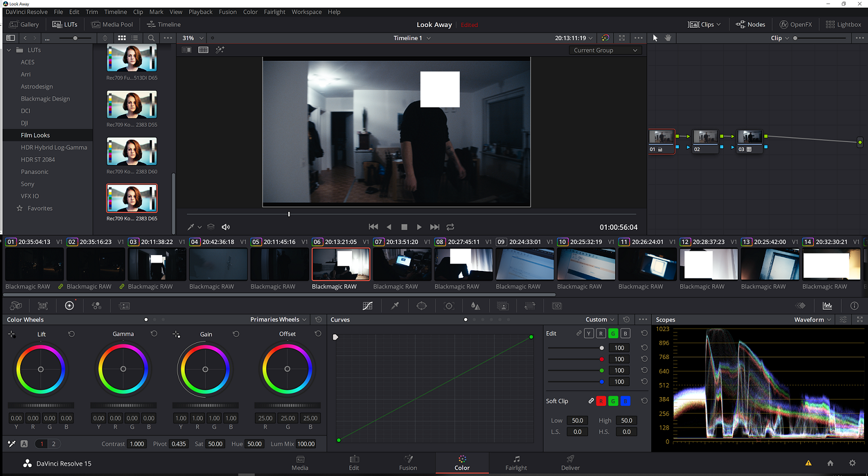Open the Playback menu

(x=201, y=12)
